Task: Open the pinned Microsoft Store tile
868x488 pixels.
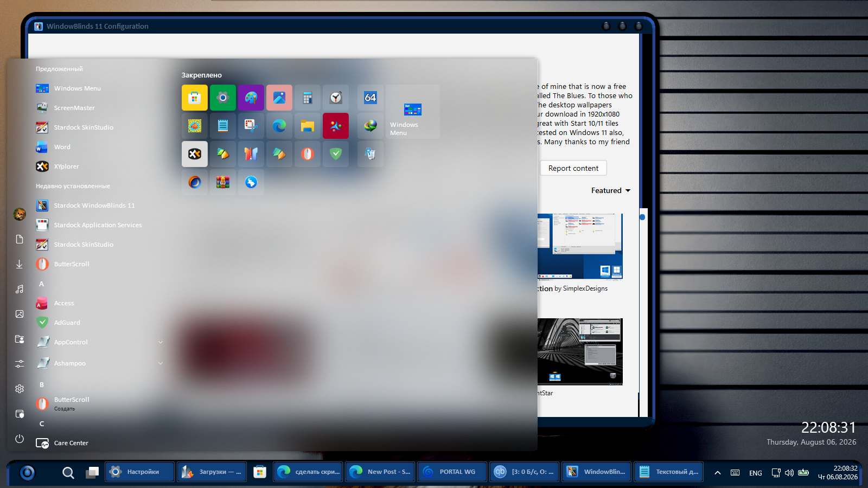Action: 195,98
